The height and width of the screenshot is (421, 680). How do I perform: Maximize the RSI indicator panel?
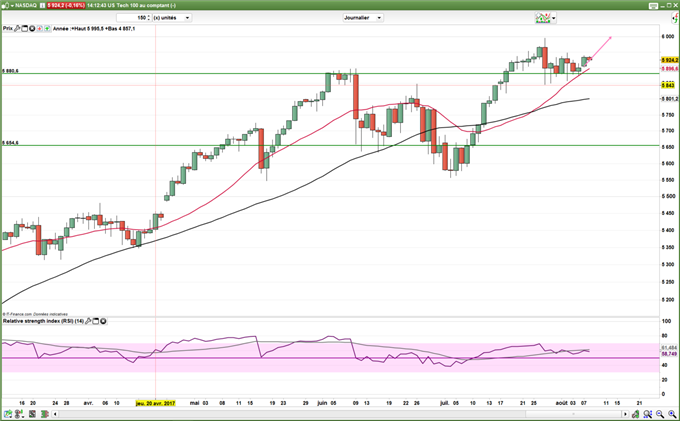coord(96,321)
